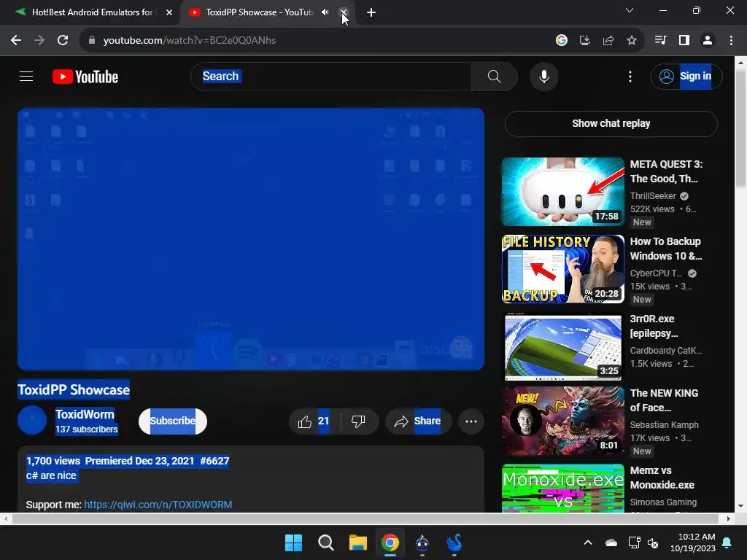Viewport: 747px width, 560px height.
Task: Switch to ToxidPP Showcase - YouTube tab
Action: [x=260, y=12]
